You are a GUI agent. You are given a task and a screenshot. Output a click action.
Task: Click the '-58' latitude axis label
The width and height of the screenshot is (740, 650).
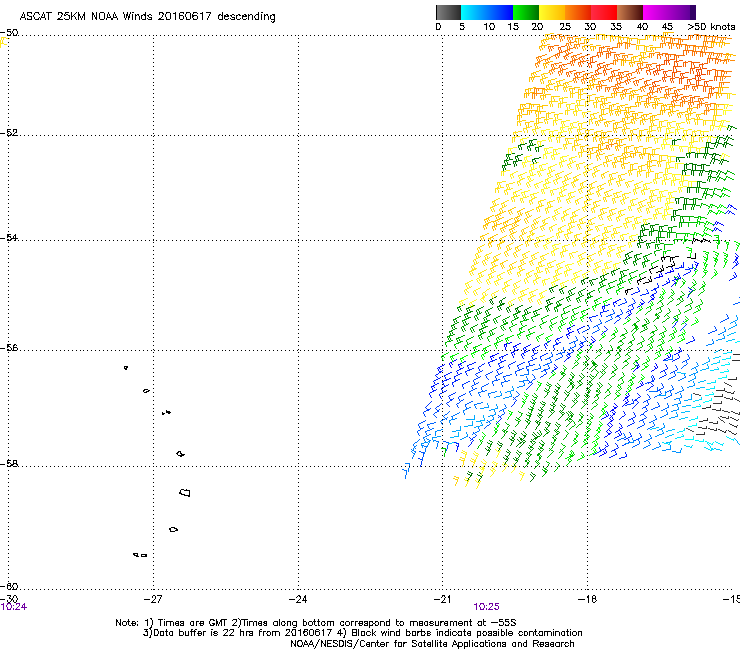click(x=9, y=464)
